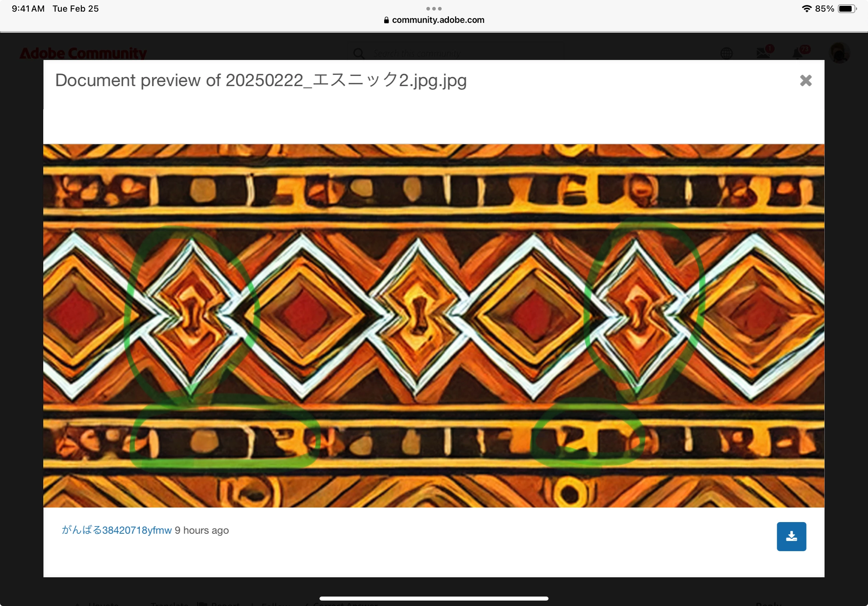Click the globe language icon
Screen dimensions: 868x606
pos(726,53)
